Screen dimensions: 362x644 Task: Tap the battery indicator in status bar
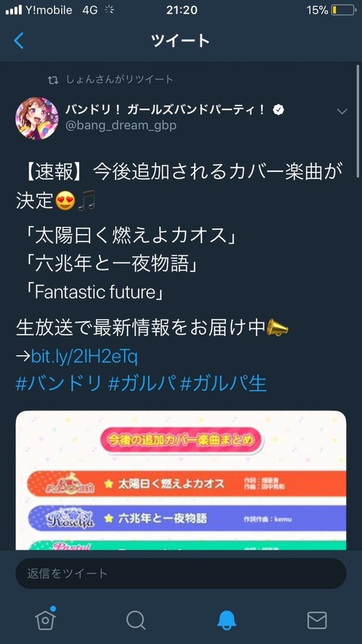(x=342, y=11)
